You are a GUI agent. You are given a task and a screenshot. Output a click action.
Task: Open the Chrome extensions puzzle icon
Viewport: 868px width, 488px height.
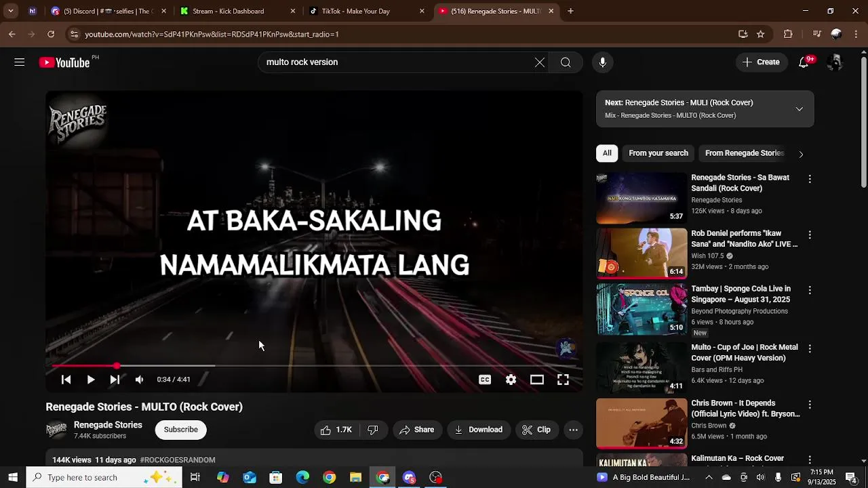[x=788, y=34]
